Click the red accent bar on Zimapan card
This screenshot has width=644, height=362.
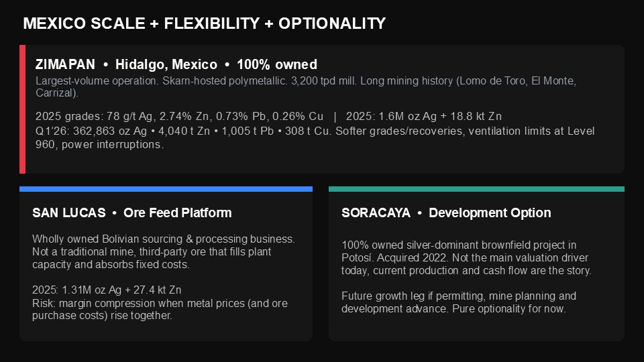tap(23, 109)
